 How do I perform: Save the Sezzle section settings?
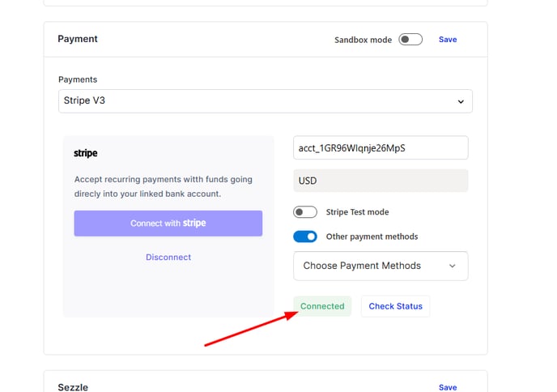pos(448,387)
